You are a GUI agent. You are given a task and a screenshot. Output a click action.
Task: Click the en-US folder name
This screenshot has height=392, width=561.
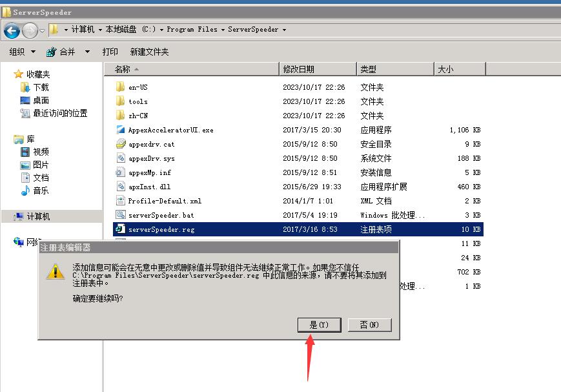pyautogui.click(x=138, y=87)
